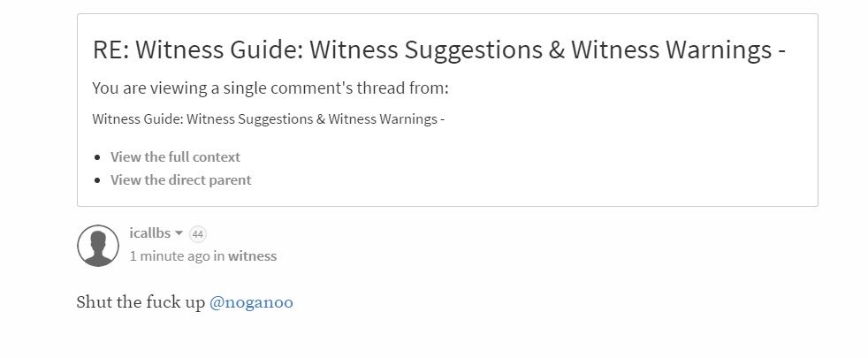The width and height of the screenshot is (868, 358).
Task: Click "You are viewing a single comment's thread" text
Action: [270, 88]
